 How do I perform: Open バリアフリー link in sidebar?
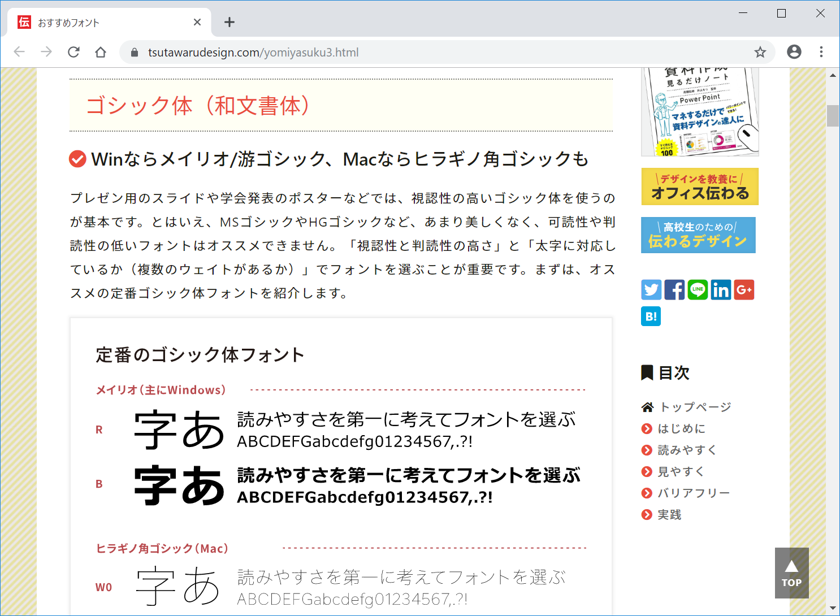coord(694,493)
